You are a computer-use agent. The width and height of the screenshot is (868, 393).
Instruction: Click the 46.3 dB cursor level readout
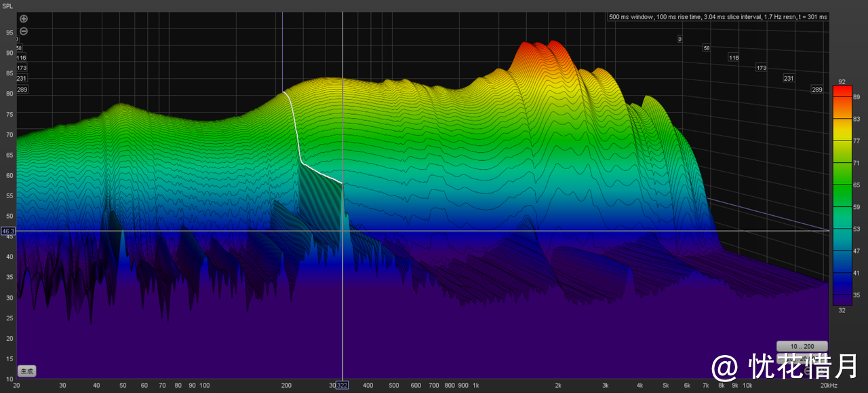[x=7, y=231]
